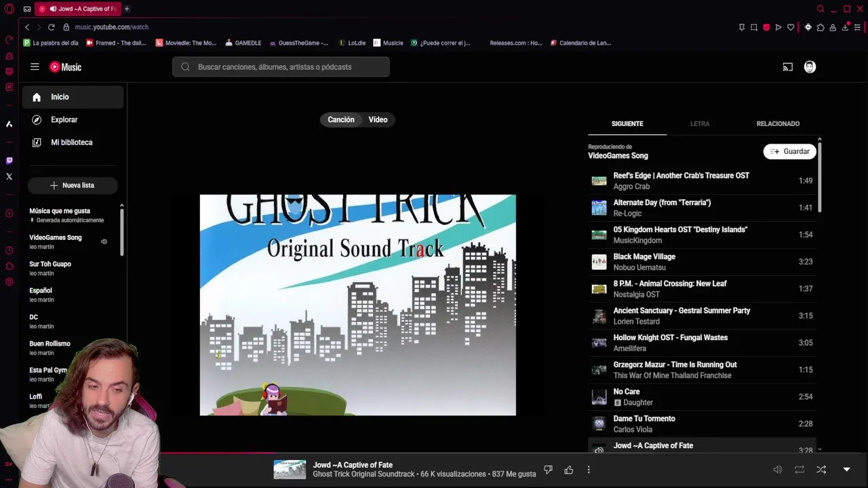Viewport: 868px width, 488px height.
Task: Open a new browser tab with plus
Action: click(x=127, y=9)
